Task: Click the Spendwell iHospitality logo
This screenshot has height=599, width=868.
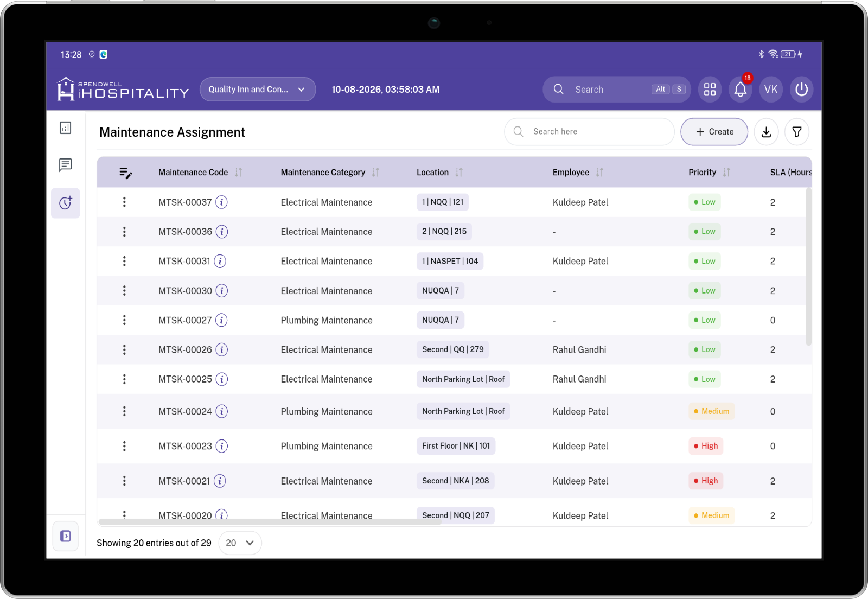Action: click(x=123, y=90)
